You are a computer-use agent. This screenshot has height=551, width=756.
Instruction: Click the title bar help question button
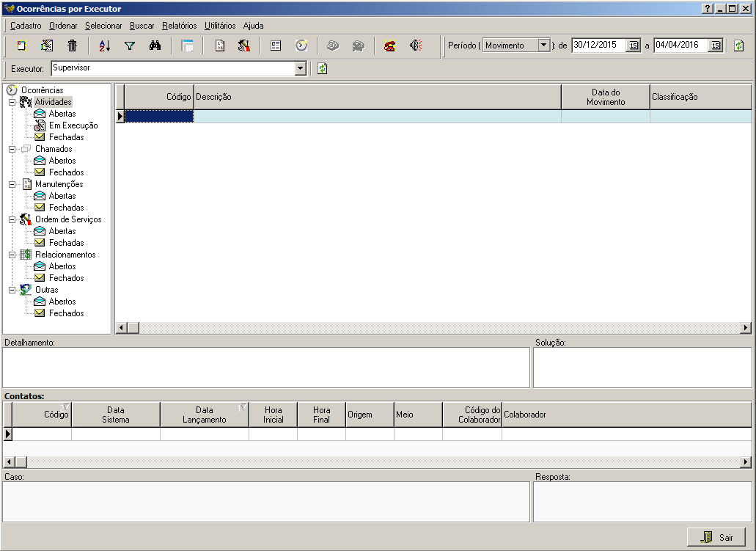pyautogui.click(x=708, y=9)
